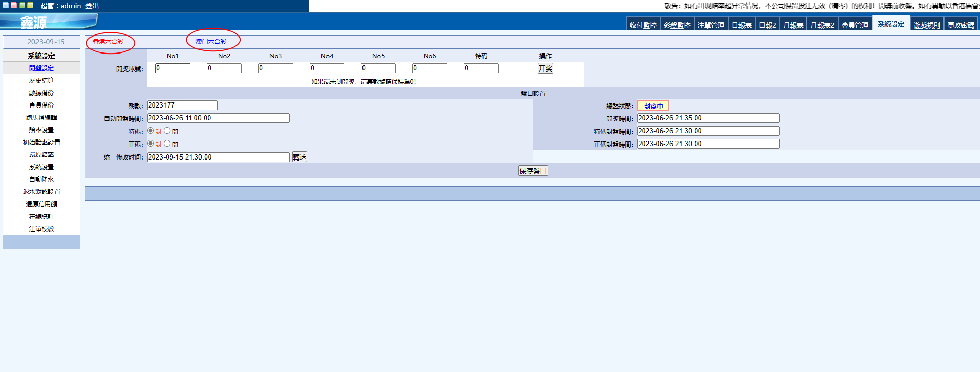
Task: Open the 日報表 tab
Action: click(741, 25)
